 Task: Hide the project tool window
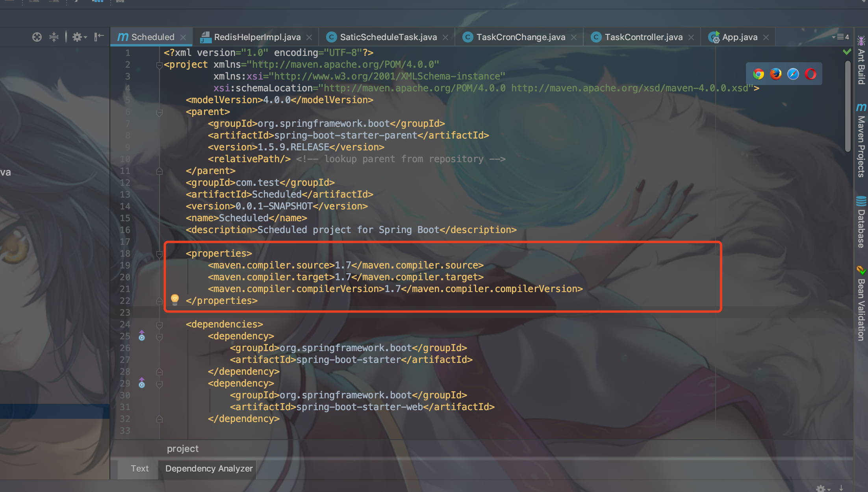99,37
